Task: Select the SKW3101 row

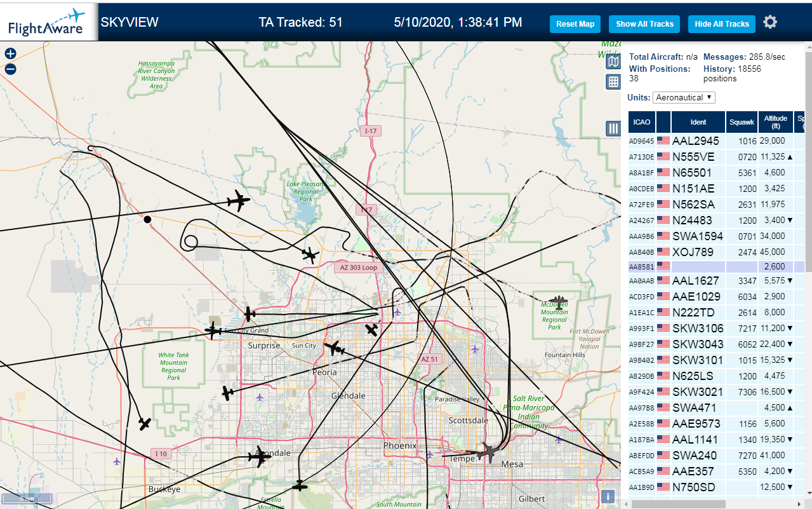Action: tap(716, 360)
